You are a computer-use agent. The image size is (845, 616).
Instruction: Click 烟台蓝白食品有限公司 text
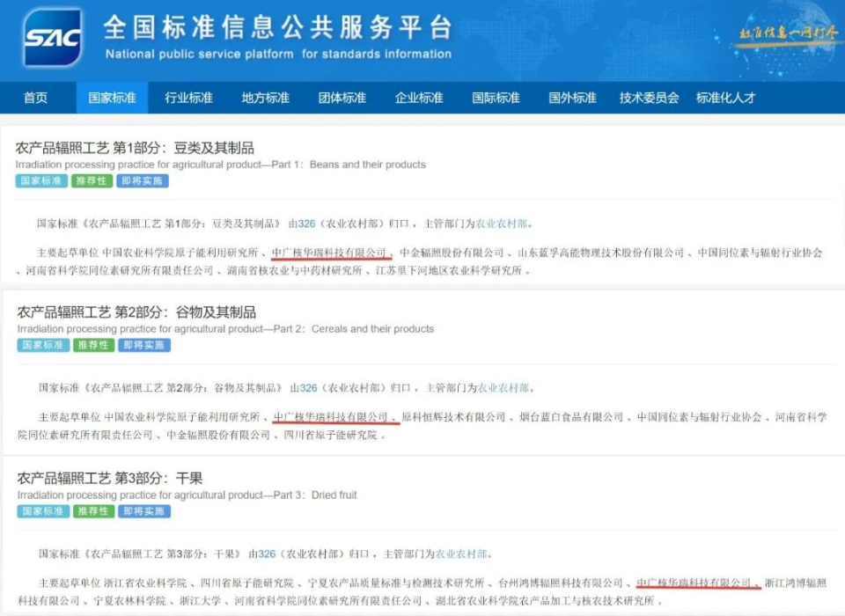(571, 417)
